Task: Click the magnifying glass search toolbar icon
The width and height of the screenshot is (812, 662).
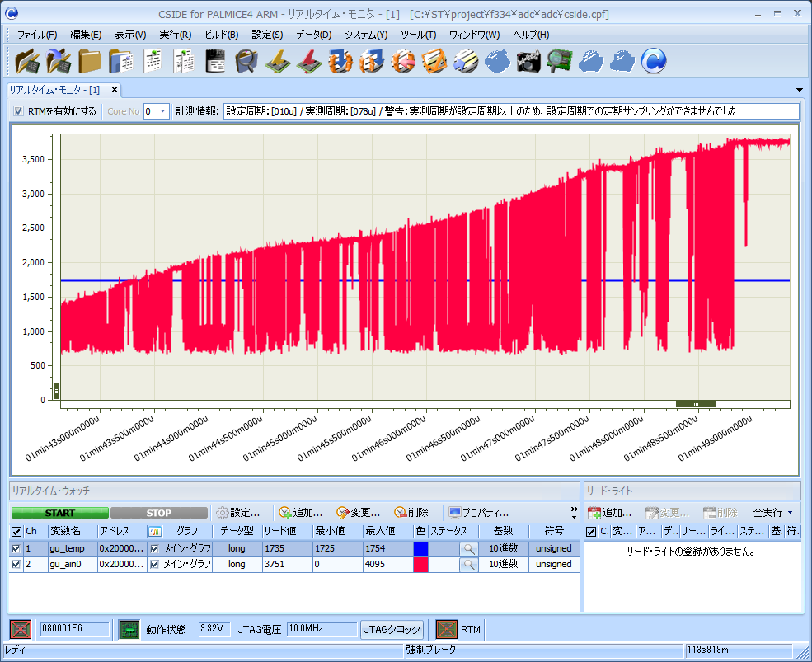Action: click(246, 61)
